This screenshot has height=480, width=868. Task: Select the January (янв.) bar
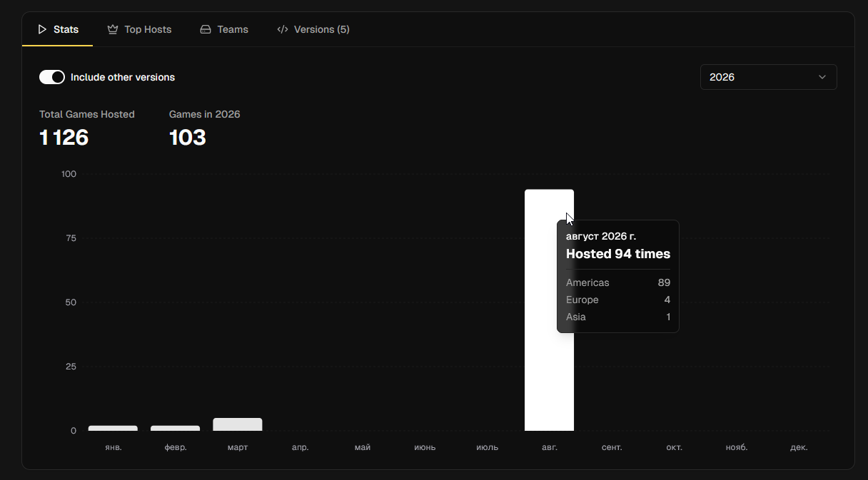coord(113,428)
